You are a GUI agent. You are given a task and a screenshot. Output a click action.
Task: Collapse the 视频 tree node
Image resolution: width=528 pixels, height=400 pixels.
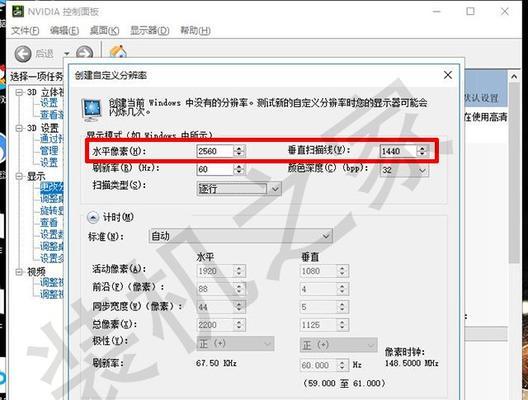pos(20,272)
